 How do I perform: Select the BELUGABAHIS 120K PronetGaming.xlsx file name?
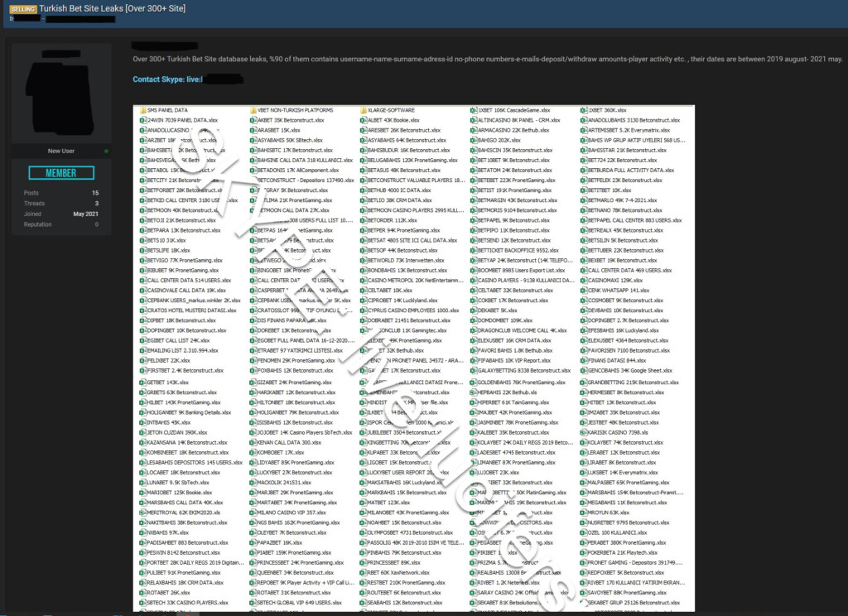412,160
